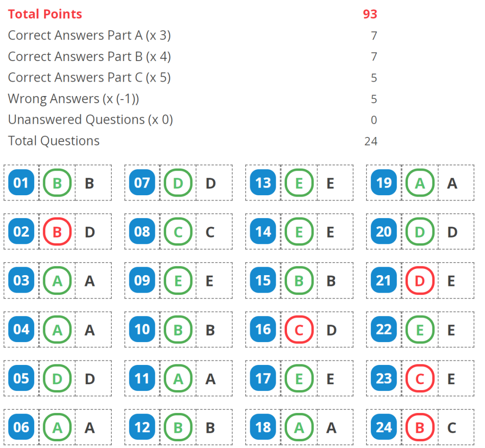This screenshot has height=448, width=485.
Task: Click Unanswered Questions row label
Action: pyautogui.click(x=90, y=119)
